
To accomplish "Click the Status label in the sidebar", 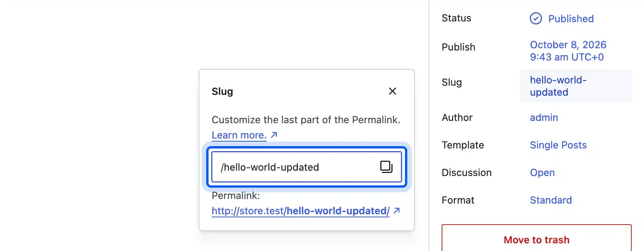I will 456,18.
